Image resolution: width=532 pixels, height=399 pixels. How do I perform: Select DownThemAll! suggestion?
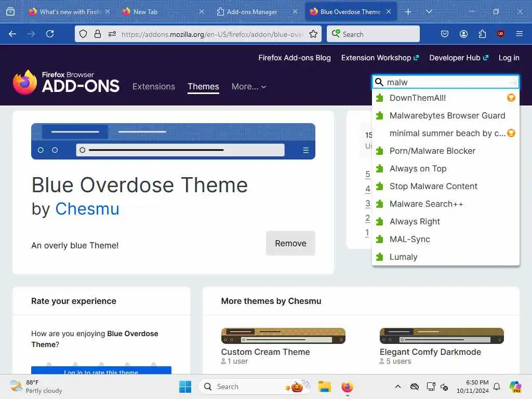click(445, 98)
